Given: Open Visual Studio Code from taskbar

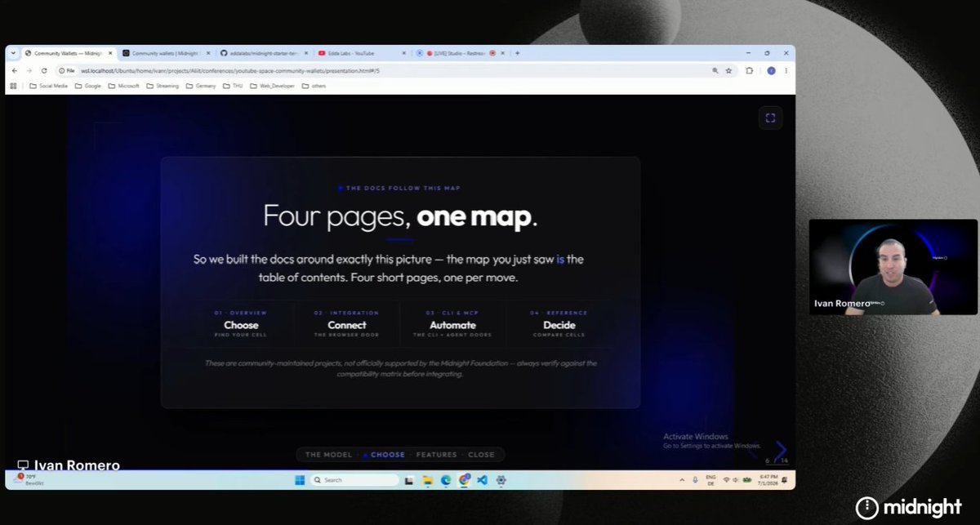Looking at the screenshot, I should [x=482, y=480].
